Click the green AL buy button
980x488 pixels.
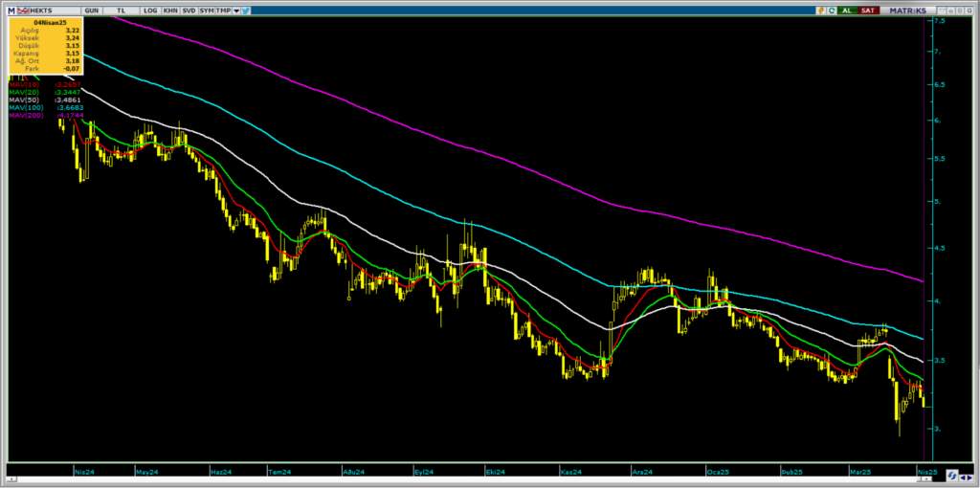[x=847, y=11]
